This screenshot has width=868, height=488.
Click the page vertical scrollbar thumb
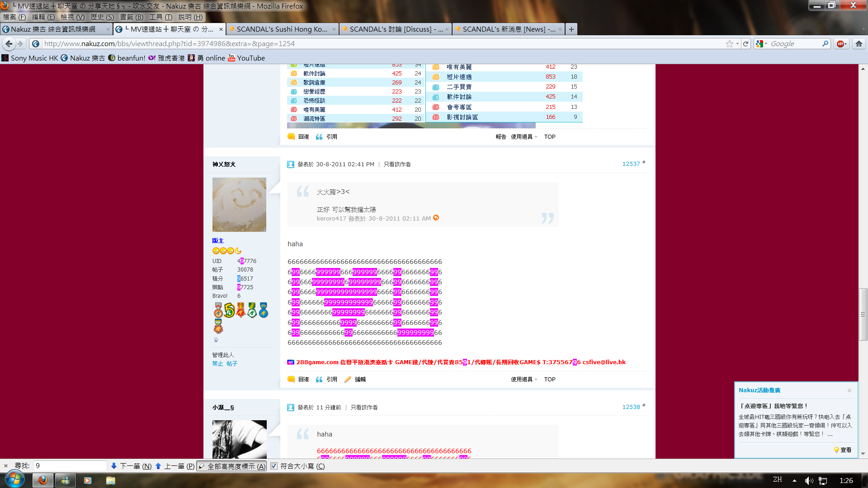click(863, 314)
